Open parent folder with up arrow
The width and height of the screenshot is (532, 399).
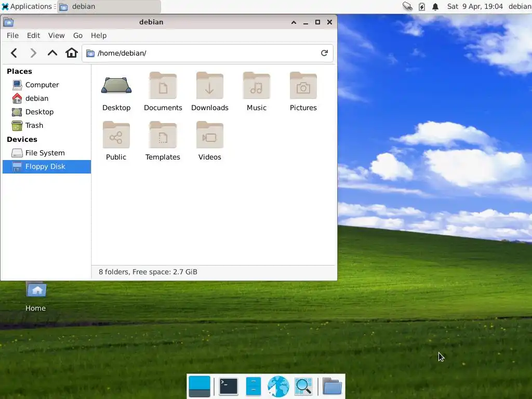[x=52, y=53]
